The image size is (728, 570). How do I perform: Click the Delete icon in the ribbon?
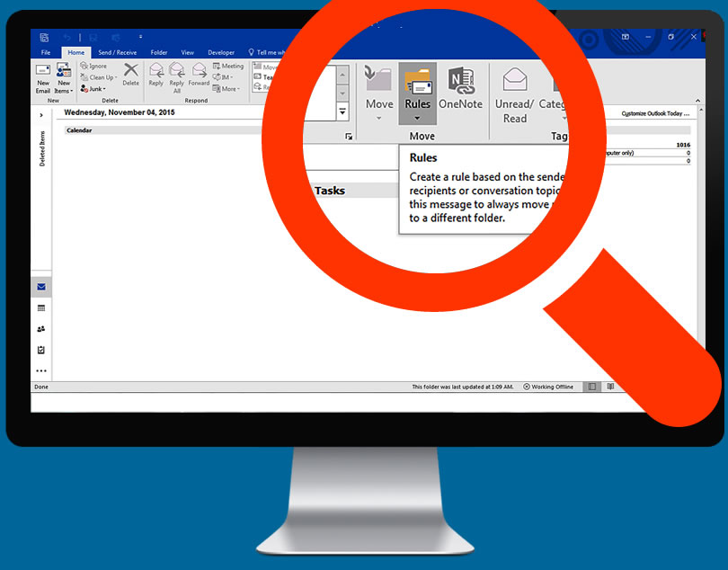[131, 72]
